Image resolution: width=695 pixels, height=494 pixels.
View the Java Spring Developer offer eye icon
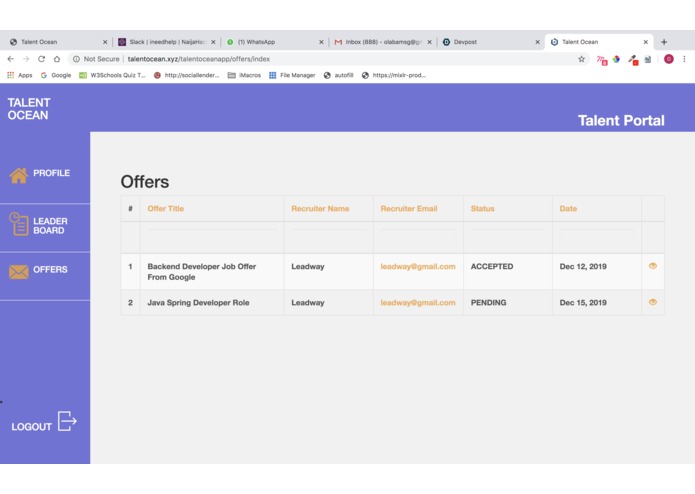pos(652,302)
